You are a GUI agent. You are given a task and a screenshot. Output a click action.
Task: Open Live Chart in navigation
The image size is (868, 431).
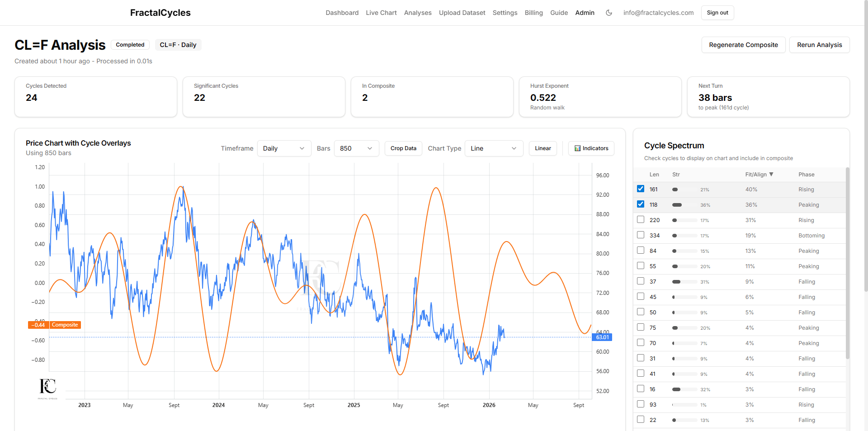click(381, 13)
